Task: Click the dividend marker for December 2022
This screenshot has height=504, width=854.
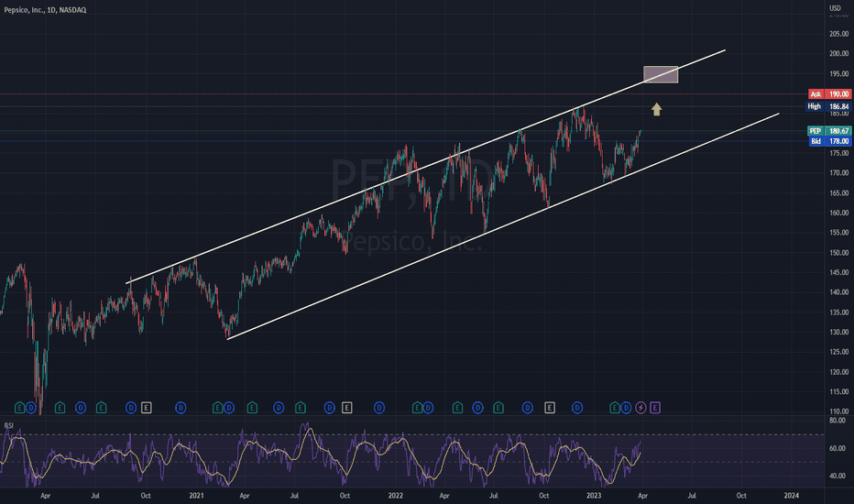Action: pyautogui.click(x=577, y=408)
